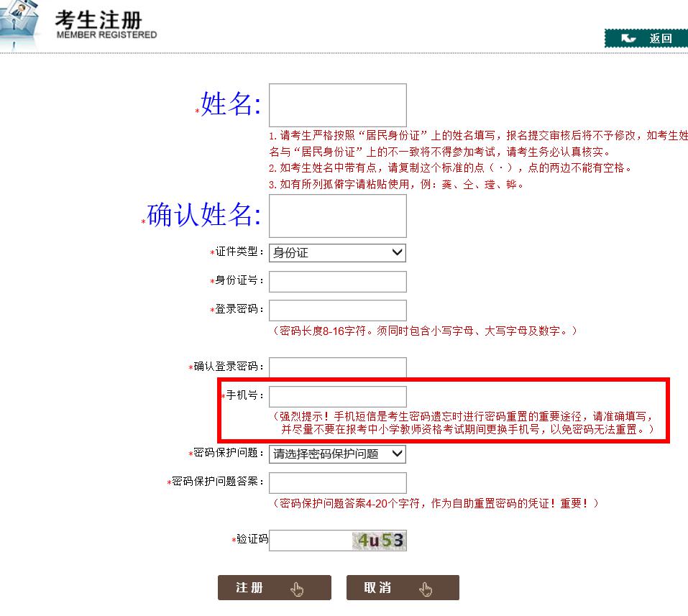Click the 考生注册 pencil logo icon
Viewport: 688px width, 616px height.
click(x=18, y=22)
